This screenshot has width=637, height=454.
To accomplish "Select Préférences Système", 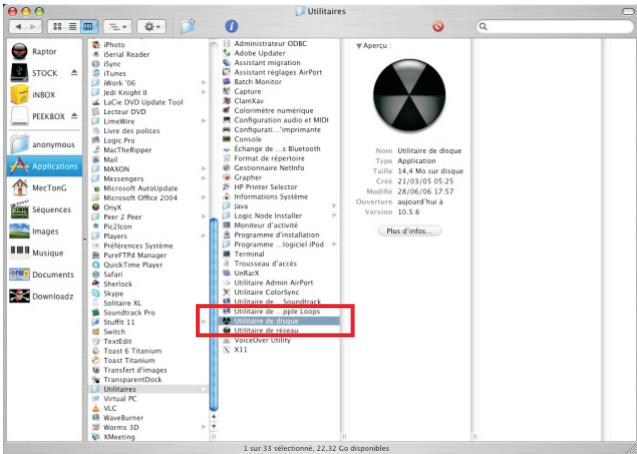I will click(149, 246).
